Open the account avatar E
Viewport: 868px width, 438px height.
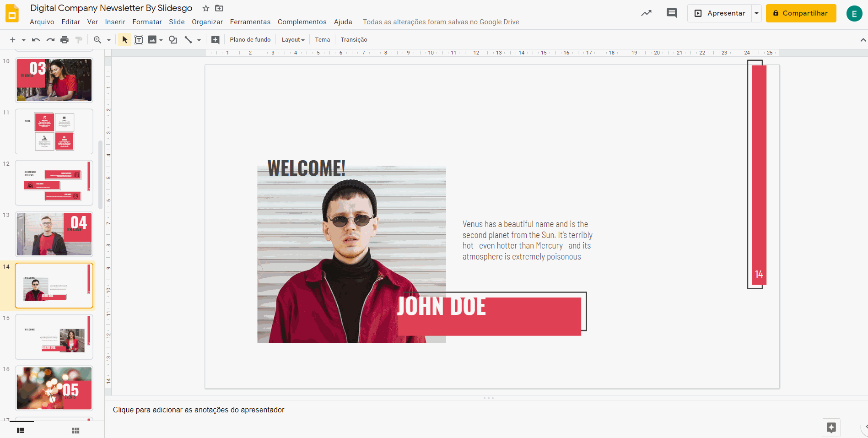[x=854, y=14]
